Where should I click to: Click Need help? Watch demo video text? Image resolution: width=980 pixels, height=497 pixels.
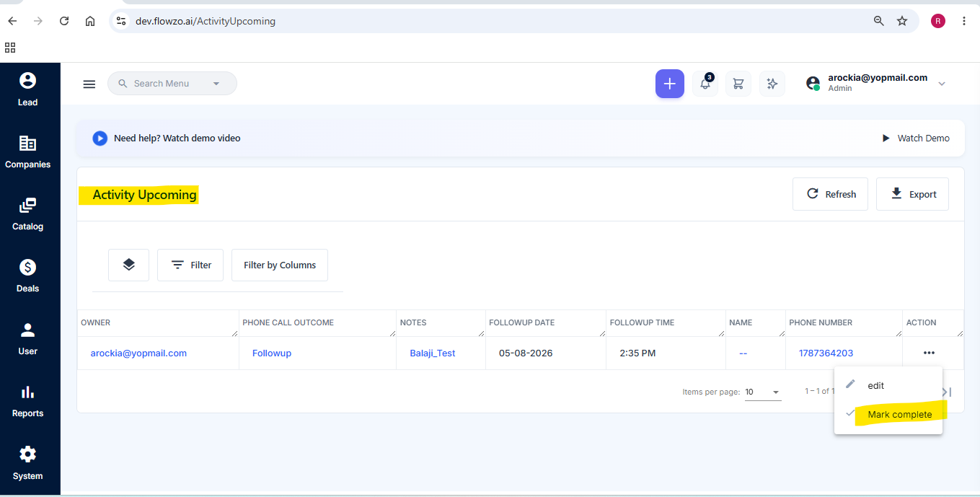coord(177,138)
